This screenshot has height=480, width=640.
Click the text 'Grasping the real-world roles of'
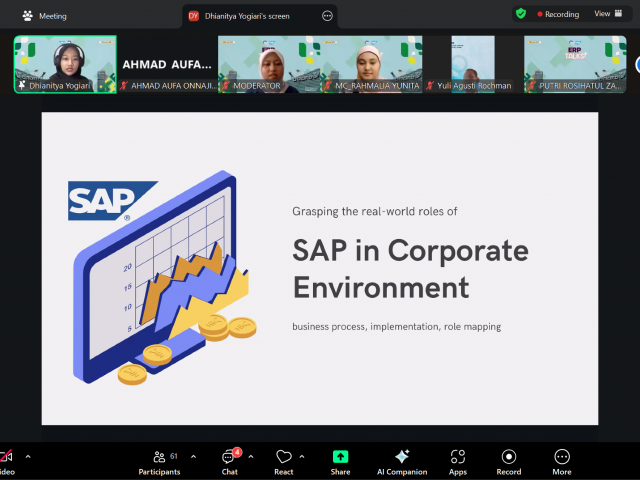375,211
